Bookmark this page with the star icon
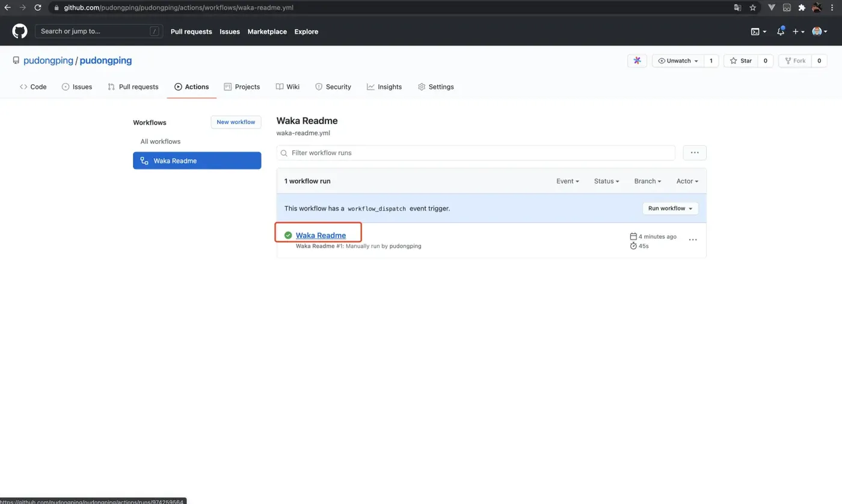 [x=752, y=8]
